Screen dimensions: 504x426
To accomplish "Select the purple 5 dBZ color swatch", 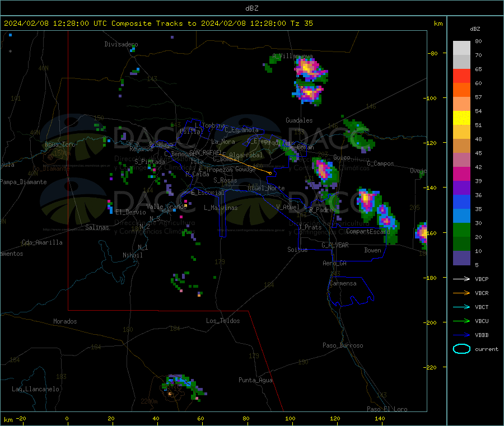I will [461, 258].
